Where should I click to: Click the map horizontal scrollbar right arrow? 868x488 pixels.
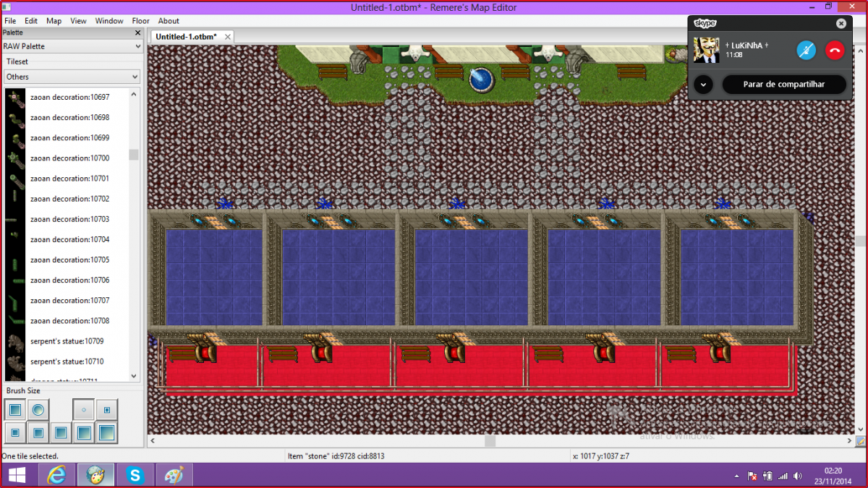[849, 440]
